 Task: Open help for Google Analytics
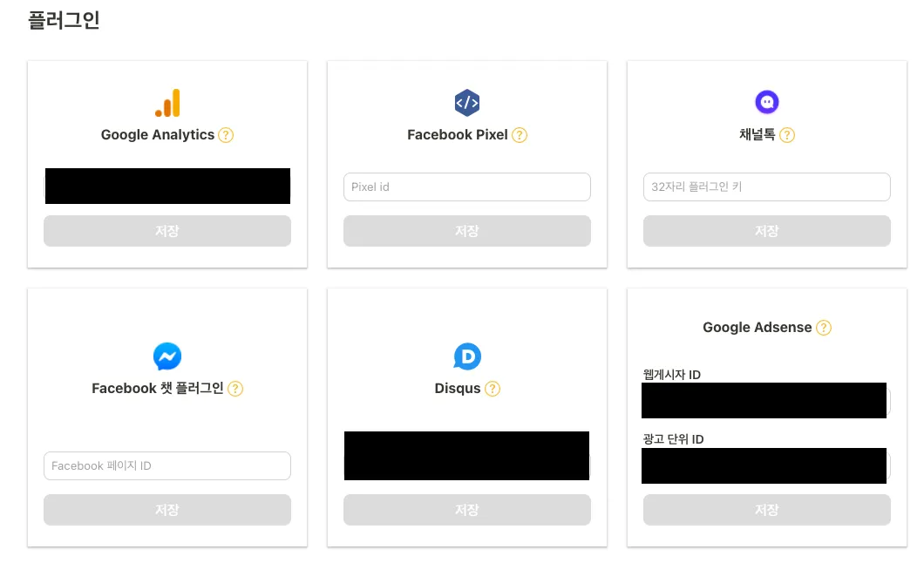226,135
